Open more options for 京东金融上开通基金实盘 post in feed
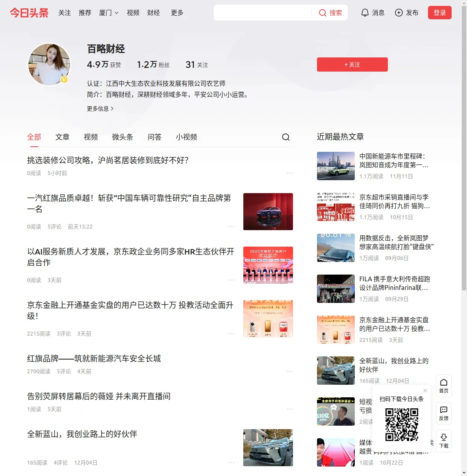 231,334
